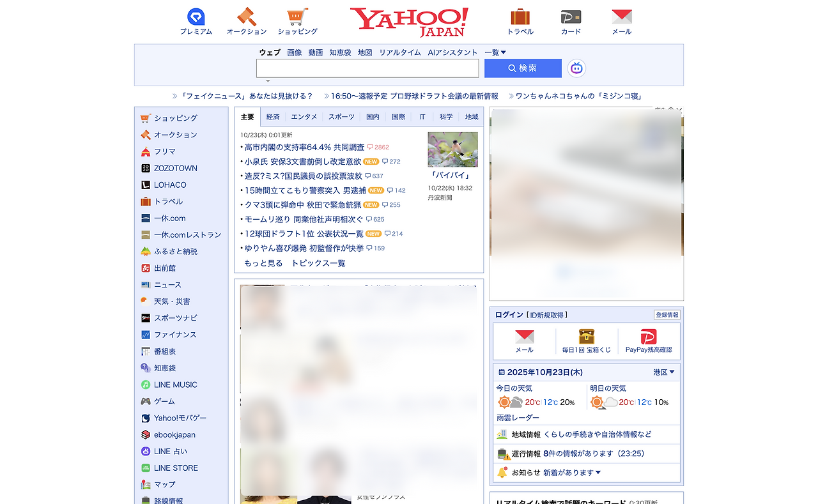This screenshot has height=504, width=818.
Task: Open the メール envelope icon in header
Action: 621,17
